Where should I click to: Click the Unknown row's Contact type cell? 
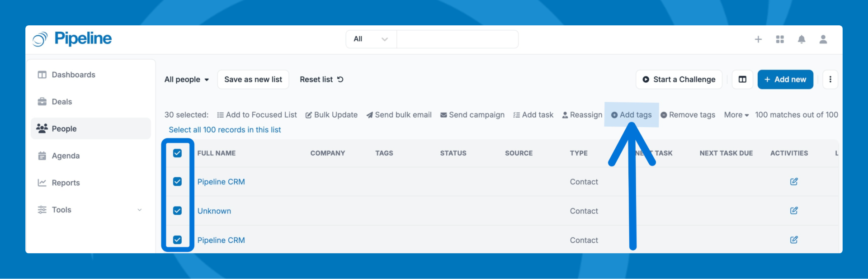pyautogui.click(x=584, y=211)
